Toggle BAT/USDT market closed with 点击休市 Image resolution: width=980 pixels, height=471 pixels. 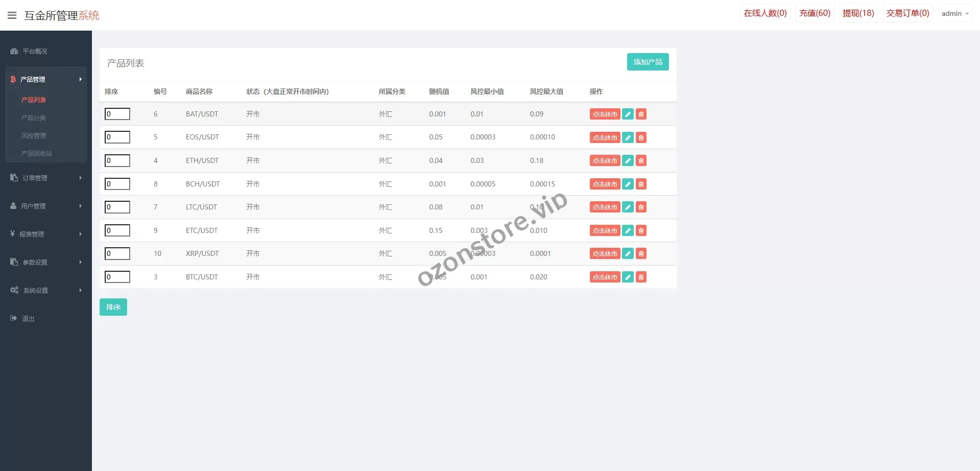tap(605, 114)
